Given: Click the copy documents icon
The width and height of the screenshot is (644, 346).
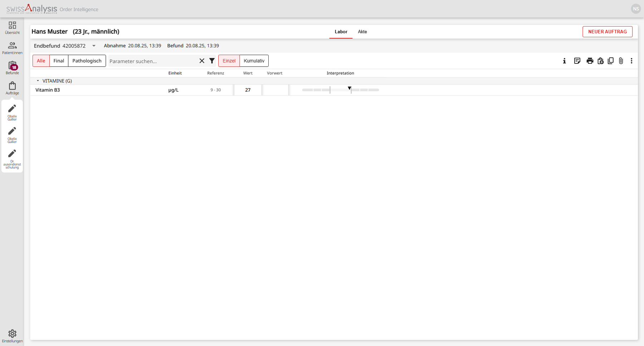Looking at the screenshot, I should 611,61.
